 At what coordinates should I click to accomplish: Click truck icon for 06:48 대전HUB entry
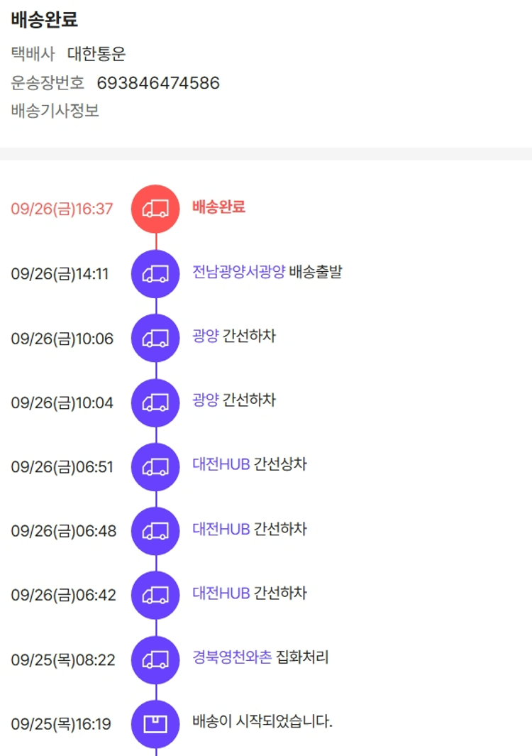155,531
